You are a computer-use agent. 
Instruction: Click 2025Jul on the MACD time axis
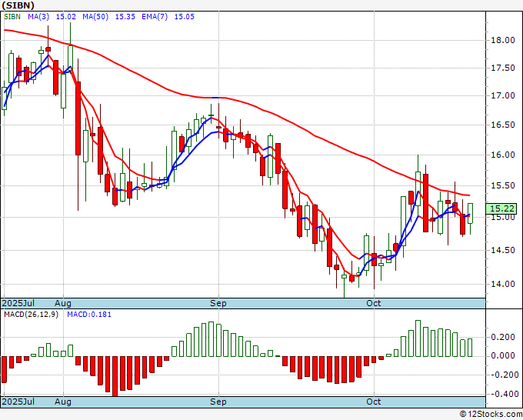point(18,402)
